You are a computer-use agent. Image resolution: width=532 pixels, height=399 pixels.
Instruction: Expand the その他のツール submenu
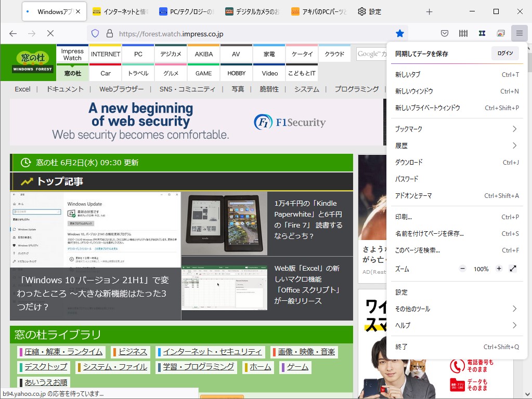457,308
